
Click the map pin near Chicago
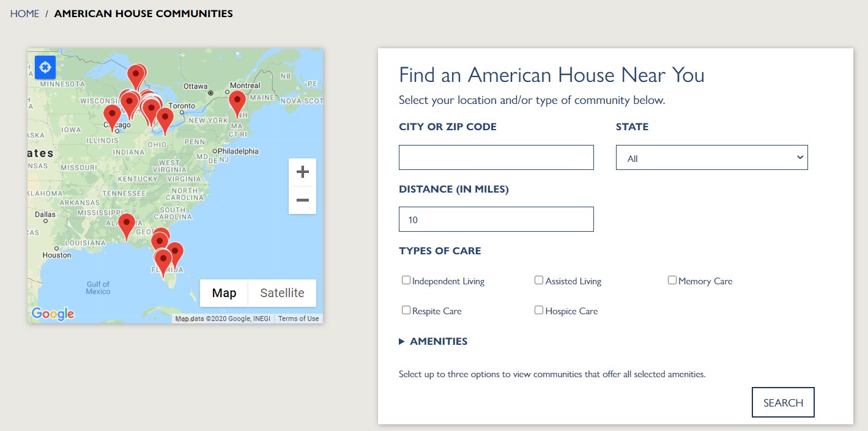[112, 114]
